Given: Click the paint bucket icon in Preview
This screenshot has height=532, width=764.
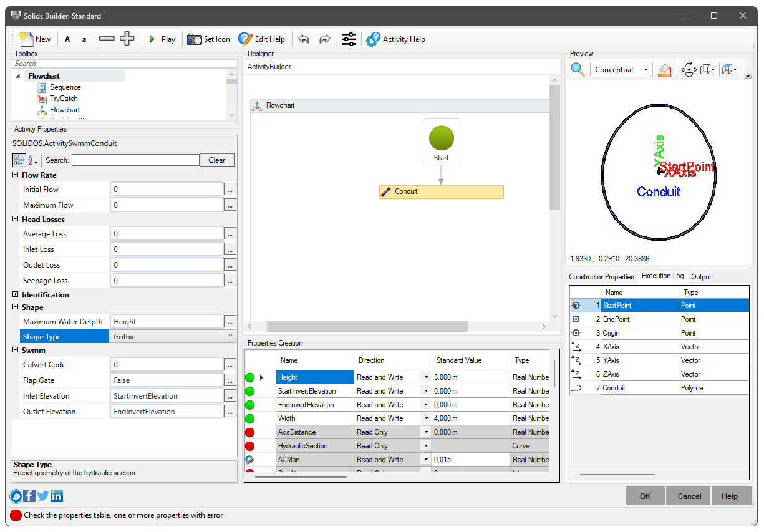Looking at the screenshot, I should coord(665,70).
